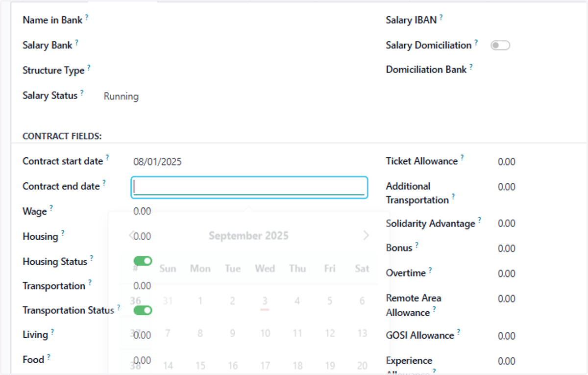588x375 pixels.
Task: Click the help icon beside Salary Domiciliation
Action: [x=476, y=43]
